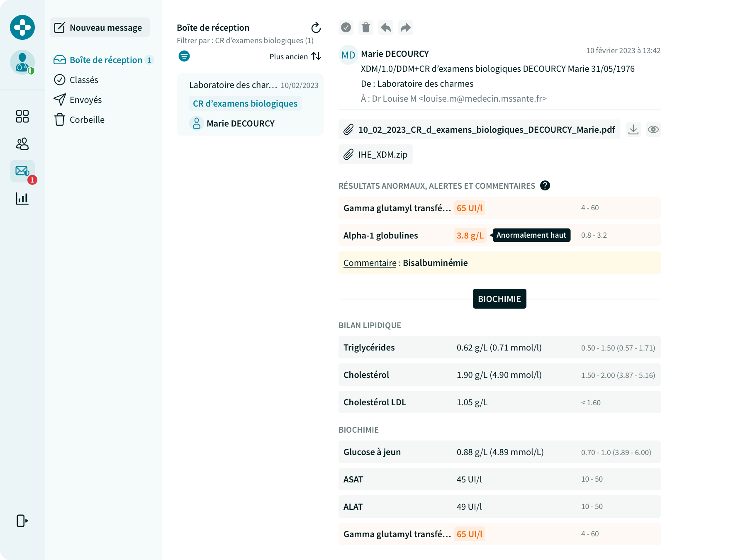Viewport: 738px width, 560px height.
Task: Select the ASAT row
Action: click(x=499, y=479)
